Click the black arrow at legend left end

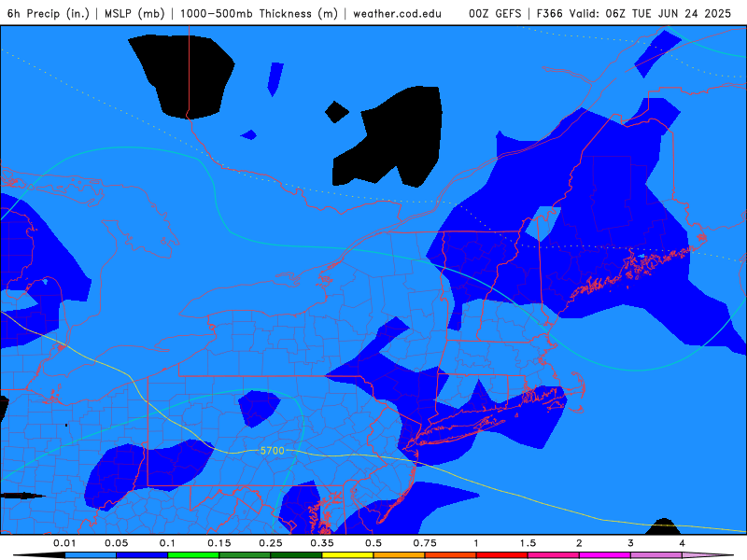point(39,555)
